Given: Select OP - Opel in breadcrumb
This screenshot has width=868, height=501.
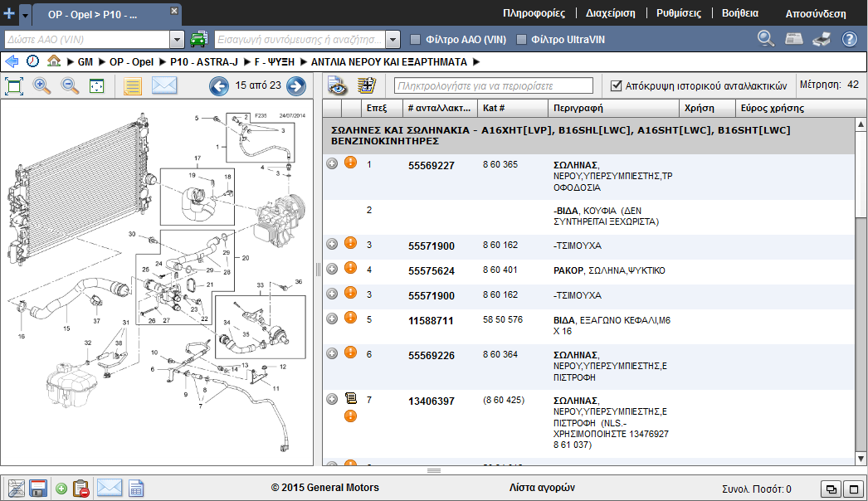Looking at the screenshot, I should pos(131,62).
